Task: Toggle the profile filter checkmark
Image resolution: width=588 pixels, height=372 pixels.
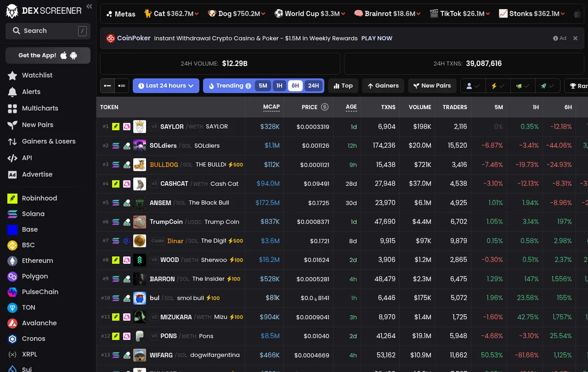Action: tap(473, 86)
